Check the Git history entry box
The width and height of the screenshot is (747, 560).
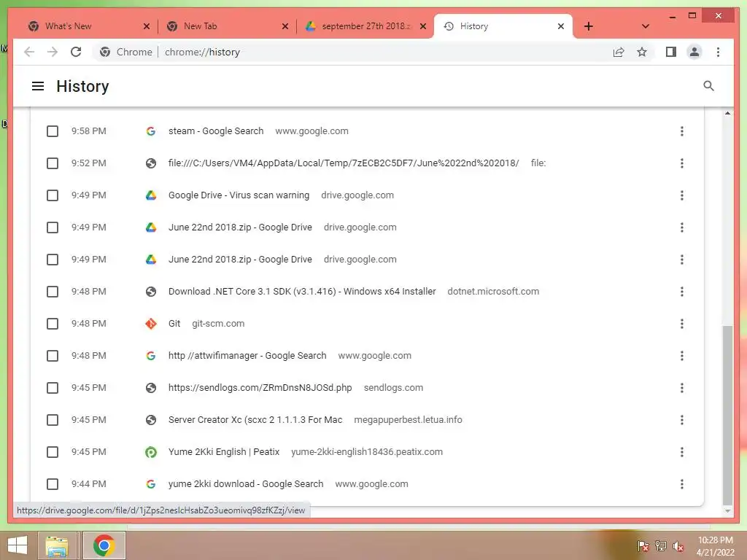coord(53,324)
